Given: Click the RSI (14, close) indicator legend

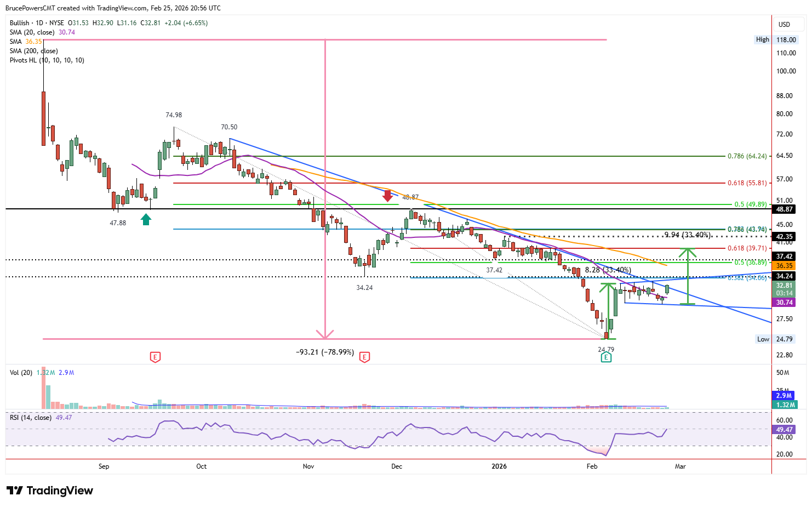Looking at the screenshot, I should 31,418.
